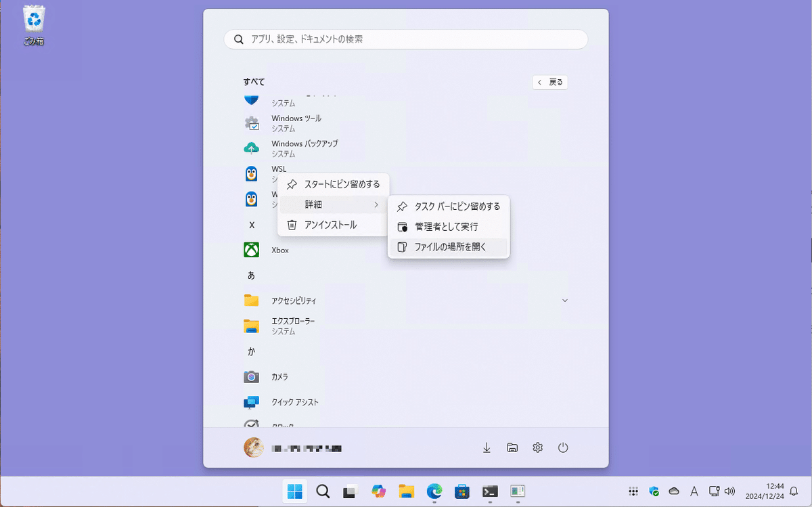
Task: Select スタートにピン留めする in context menu
Action: coord(334,184)
